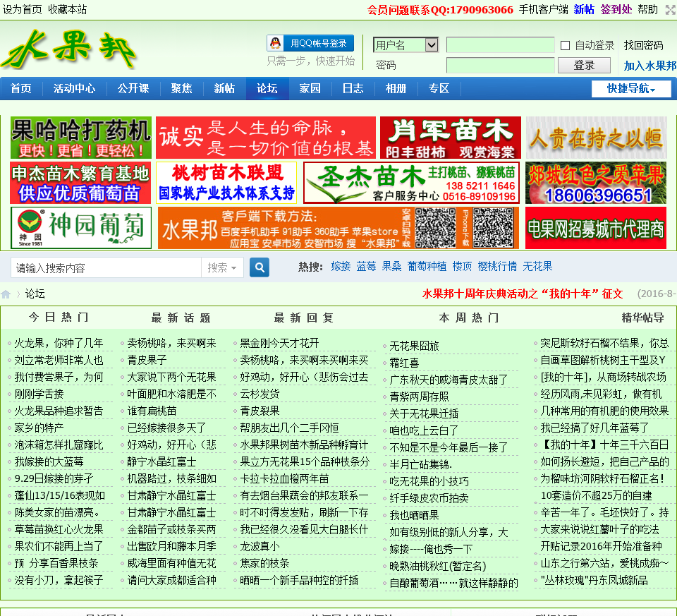The height and width of the screenshot is (616, 677).
Task: Open the 桃树苗木联盟 banner ad
Action: [226, 183]
